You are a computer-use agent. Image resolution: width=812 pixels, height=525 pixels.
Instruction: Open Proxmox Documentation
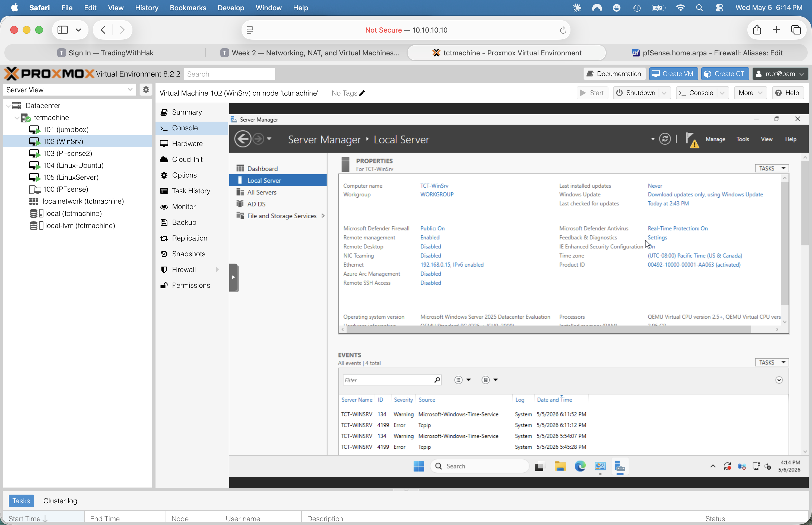click(x=614, y=74)
